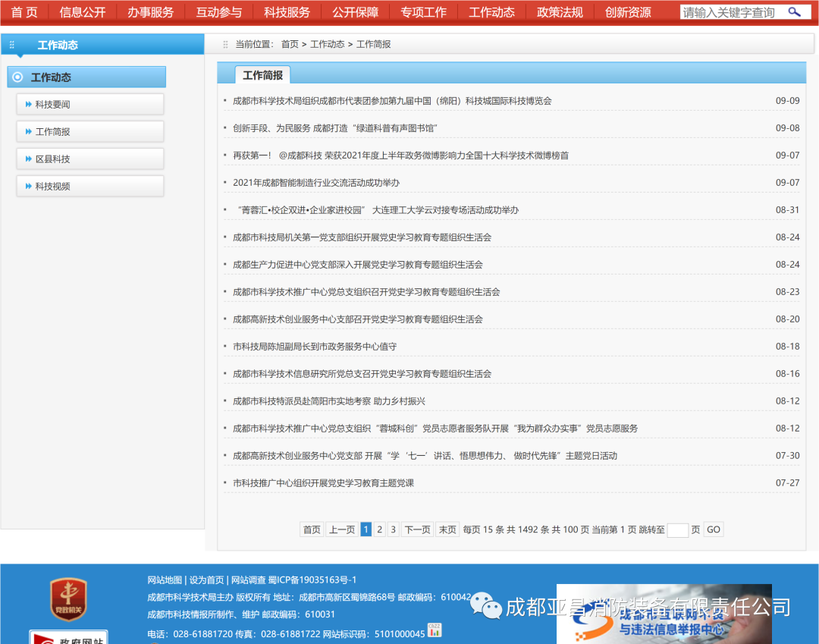Open the 科技服务 menu

[287, 12]
